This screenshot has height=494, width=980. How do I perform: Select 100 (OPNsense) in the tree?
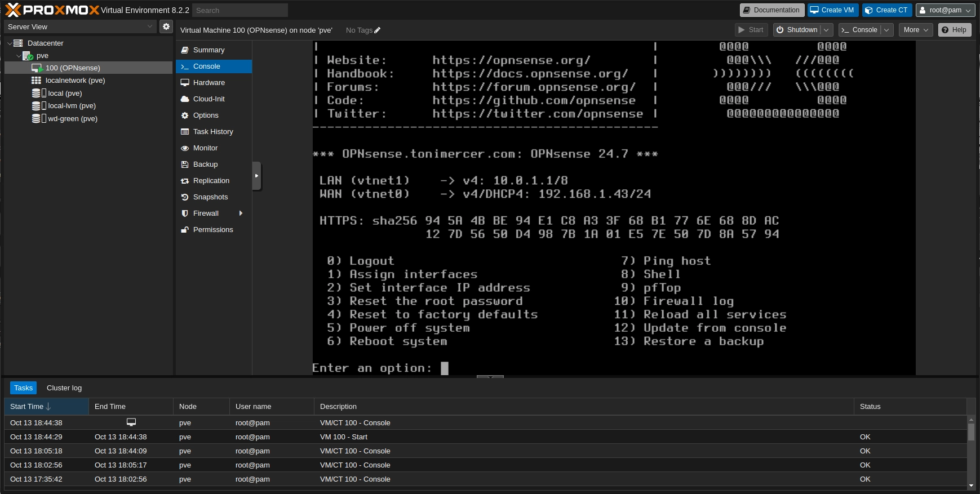point(88,68)
